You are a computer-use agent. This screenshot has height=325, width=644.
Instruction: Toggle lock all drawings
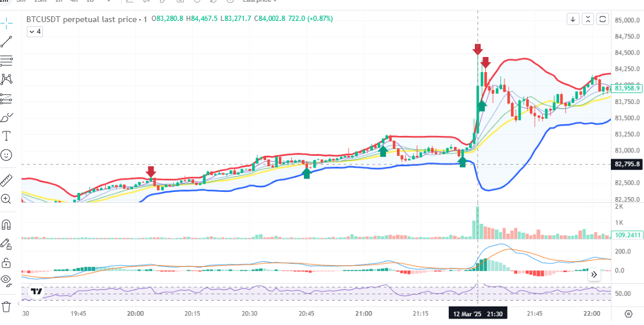click(x=6, y=263)
